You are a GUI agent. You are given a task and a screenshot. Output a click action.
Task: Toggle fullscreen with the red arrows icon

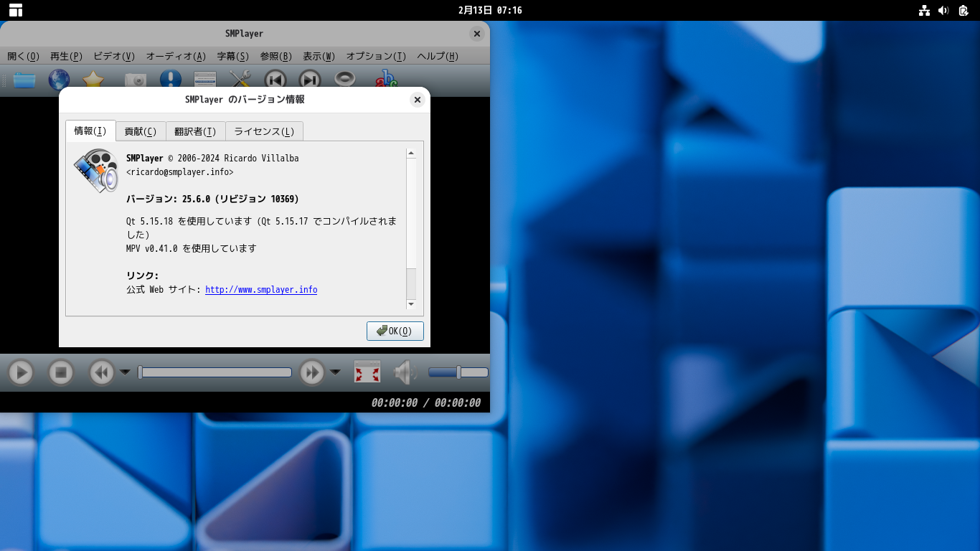[x=367, y=372]
